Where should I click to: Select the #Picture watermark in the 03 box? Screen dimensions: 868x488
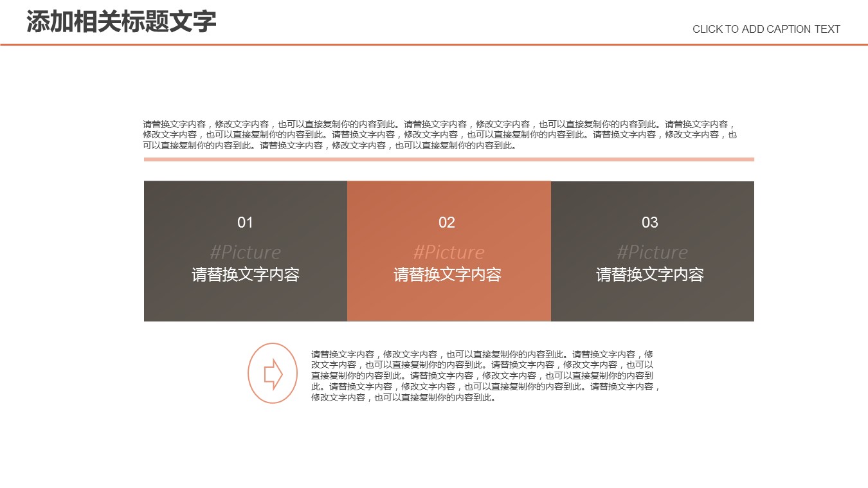point(651,251)
